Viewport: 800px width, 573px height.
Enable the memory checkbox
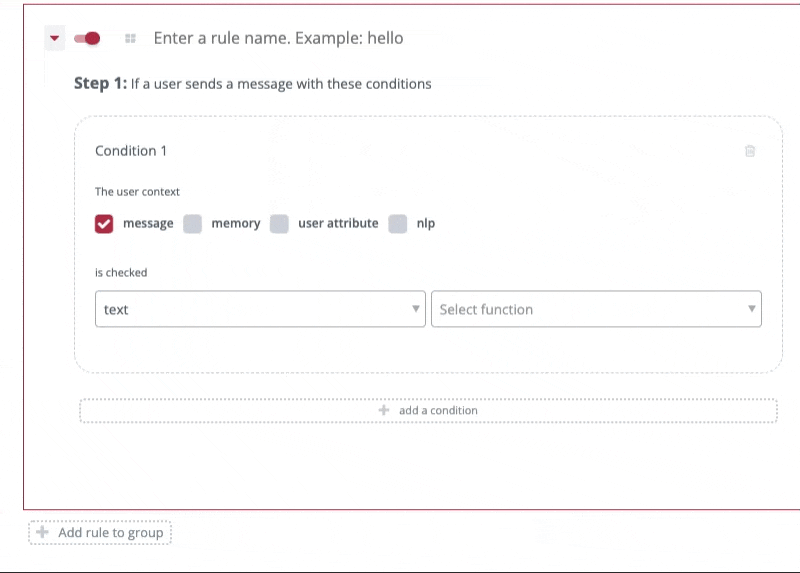click(193, 224)
